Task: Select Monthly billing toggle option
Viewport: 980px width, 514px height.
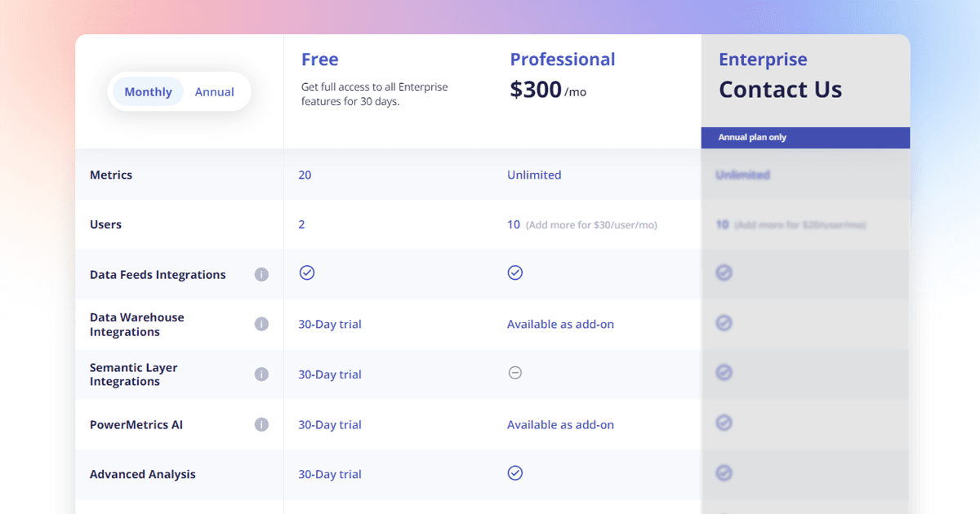Action: click(x=148, y=92)
